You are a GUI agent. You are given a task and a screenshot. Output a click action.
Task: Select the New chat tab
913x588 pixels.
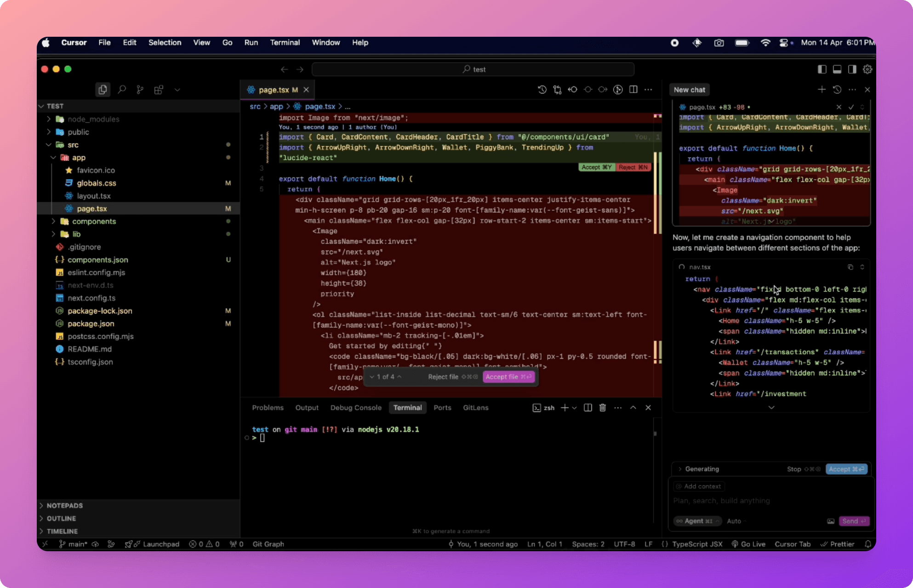click(x=689, y=90)
